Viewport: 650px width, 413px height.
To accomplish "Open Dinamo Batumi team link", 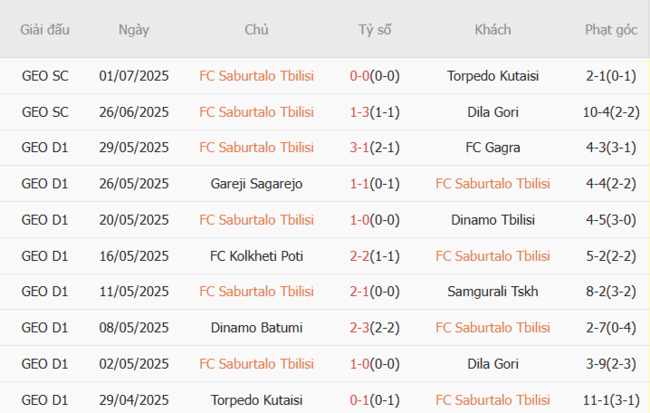I will [256, 328].
